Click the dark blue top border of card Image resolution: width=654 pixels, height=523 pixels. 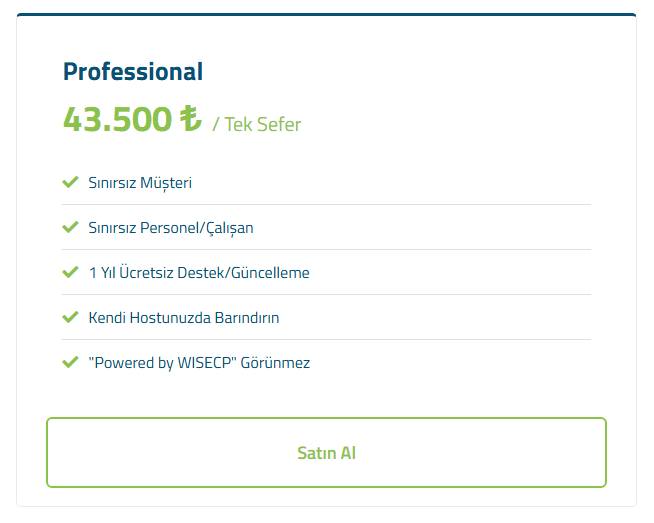click(326, 15)
